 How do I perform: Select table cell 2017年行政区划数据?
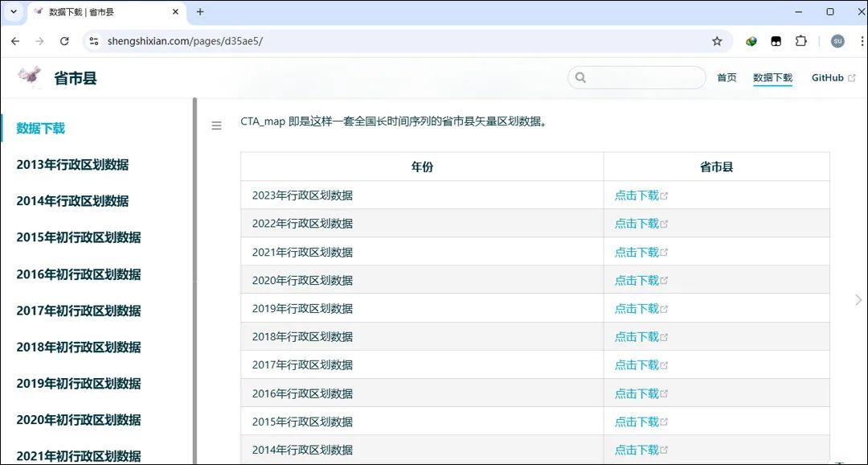422,364
